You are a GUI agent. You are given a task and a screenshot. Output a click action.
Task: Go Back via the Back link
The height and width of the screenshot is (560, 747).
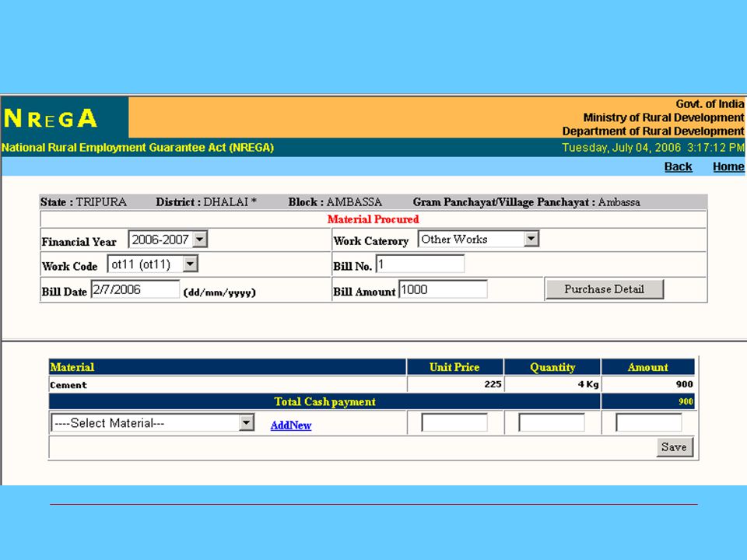pyautogui.click(x=678, y=166)
